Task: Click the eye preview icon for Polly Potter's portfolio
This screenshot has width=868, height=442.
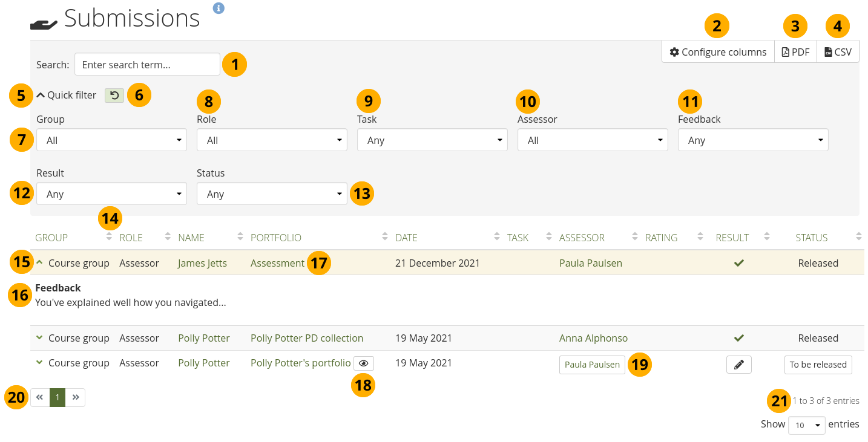Action: click(363, 363)
